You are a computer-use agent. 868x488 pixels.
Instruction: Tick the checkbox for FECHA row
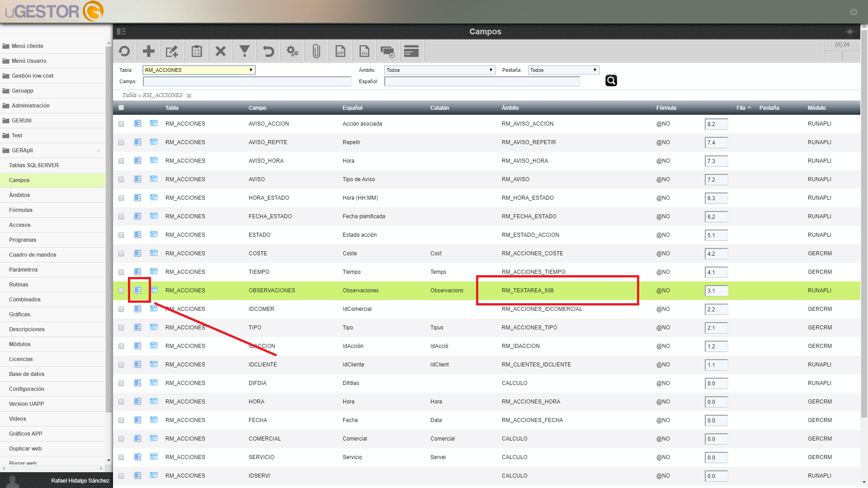point(121,420)
